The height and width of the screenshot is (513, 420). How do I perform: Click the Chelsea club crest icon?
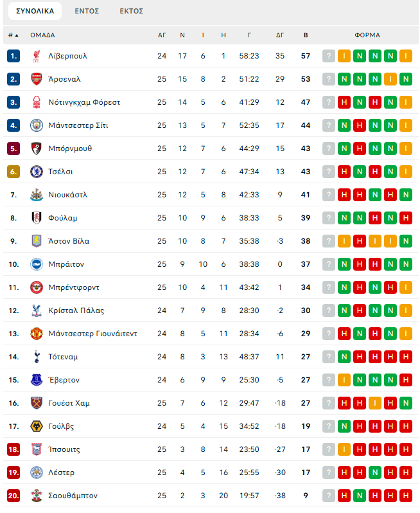[x=36, y=172]
